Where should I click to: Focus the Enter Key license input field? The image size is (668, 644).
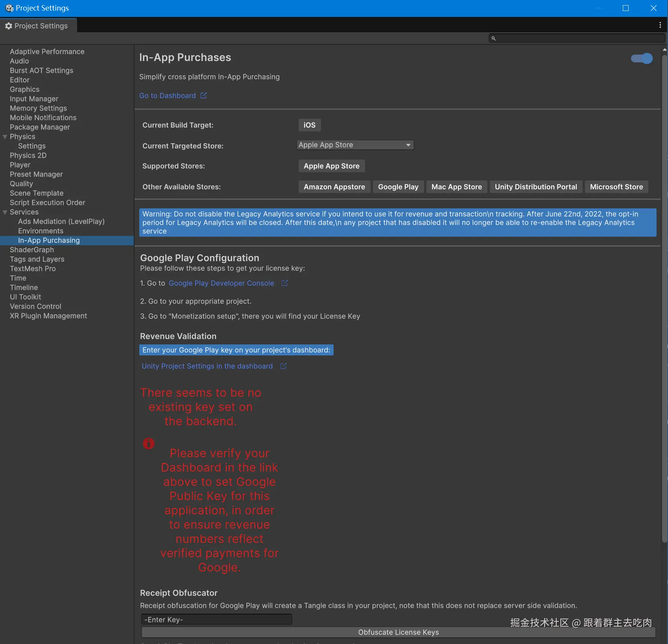coord(217,620)
